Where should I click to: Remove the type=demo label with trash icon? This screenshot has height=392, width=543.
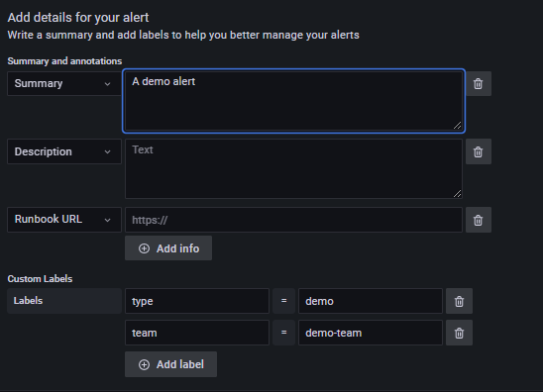tap(459, 301)
